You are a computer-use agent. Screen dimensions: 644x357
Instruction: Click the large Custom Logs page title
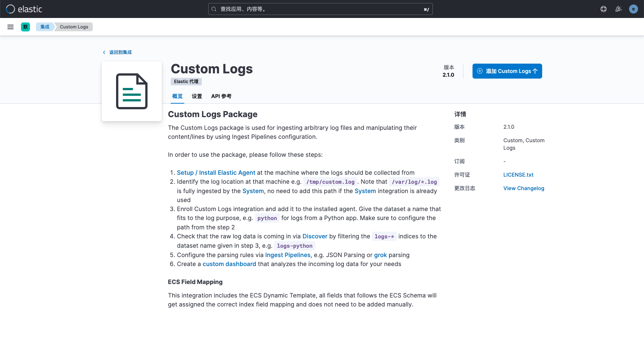pos(212,69)
